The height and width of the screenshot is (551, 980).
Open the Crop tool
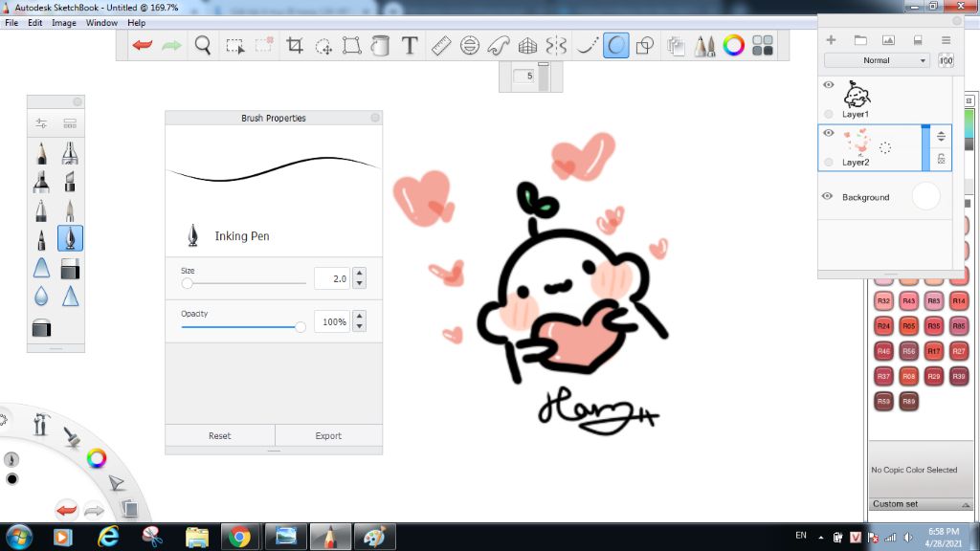pyautogui.click(x=295, y=45)
